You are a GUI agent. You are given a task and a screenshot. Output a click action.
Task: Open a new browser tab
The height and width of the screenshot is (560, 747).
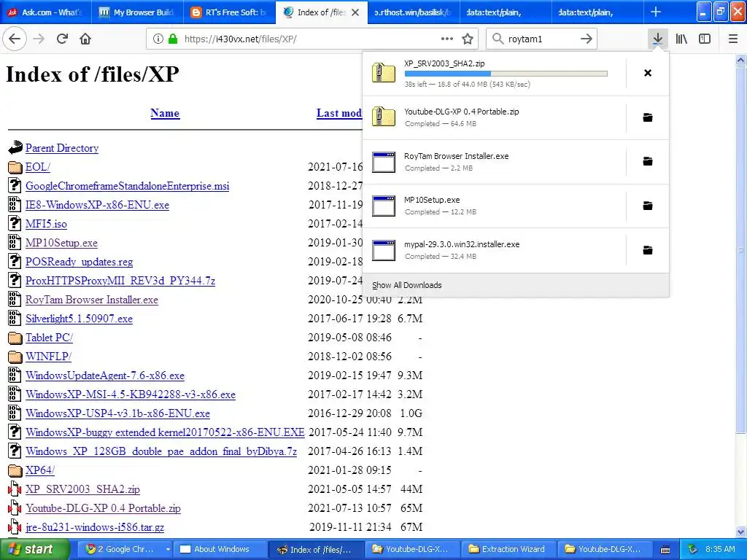[656, 12]
